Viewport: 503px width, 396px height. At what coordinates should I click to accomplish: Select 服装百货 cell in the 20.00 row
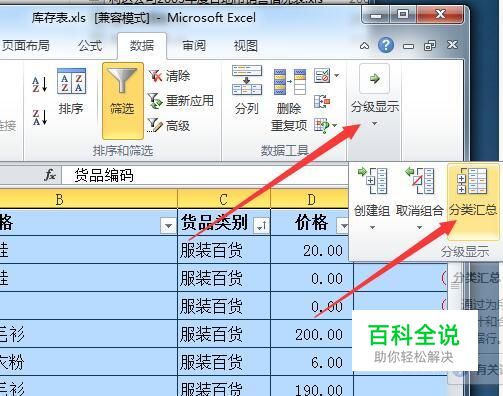click(x=224, y=250)
